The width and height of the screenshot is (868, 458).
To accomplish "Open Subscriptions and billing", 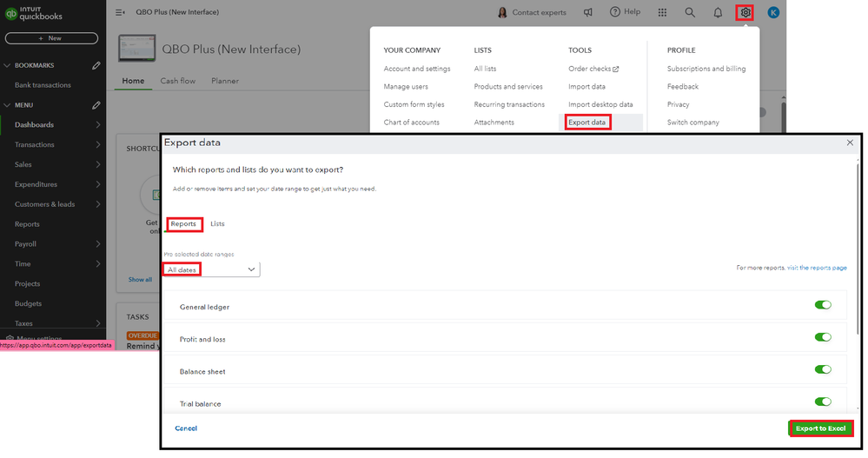I will [x=706, y=69].
